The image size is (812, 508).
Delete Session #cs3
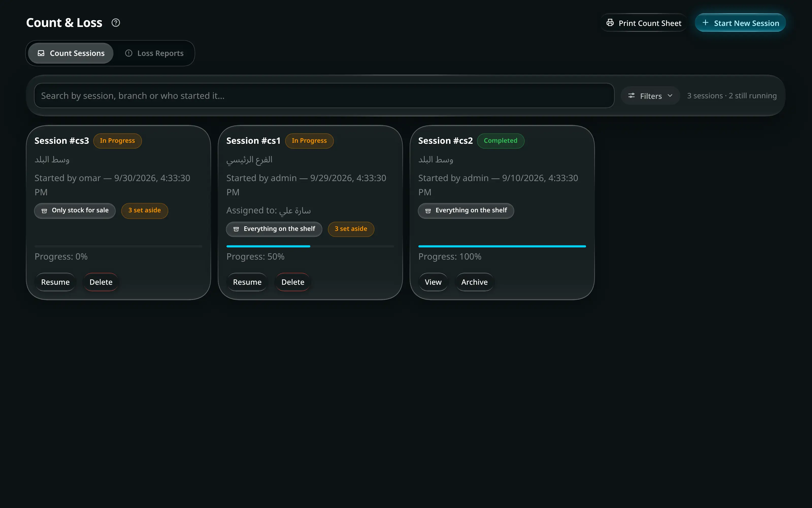tap(101, 282)
